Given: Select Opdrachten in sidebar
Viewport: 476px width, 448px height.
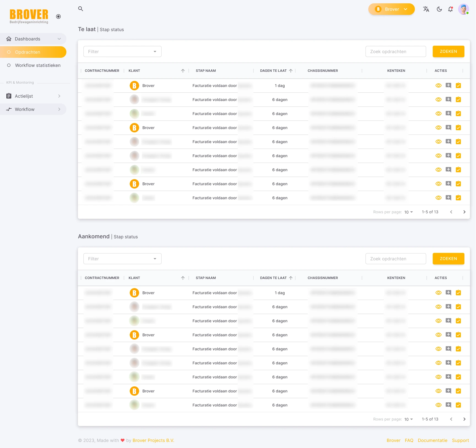Looking at the screenshot, I should [33, 52].
